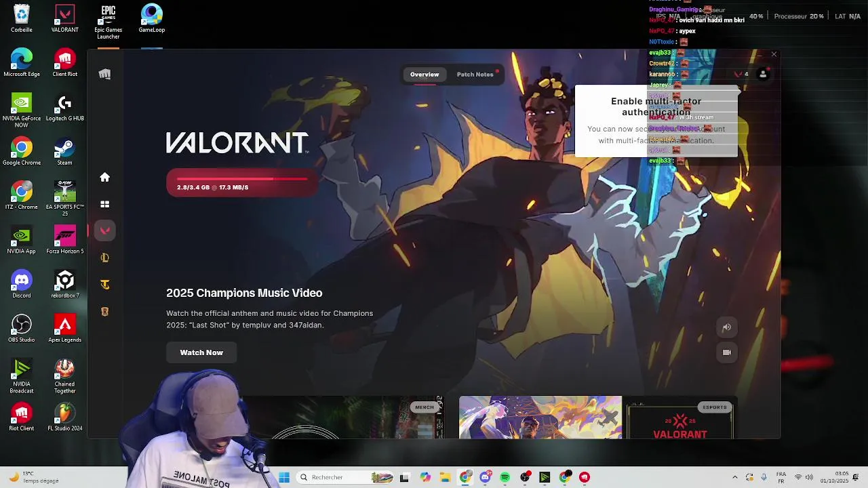Viewport: 868px width, 488px height.
Task: Open the speaker volume tray icon
Action: point(809,477)
